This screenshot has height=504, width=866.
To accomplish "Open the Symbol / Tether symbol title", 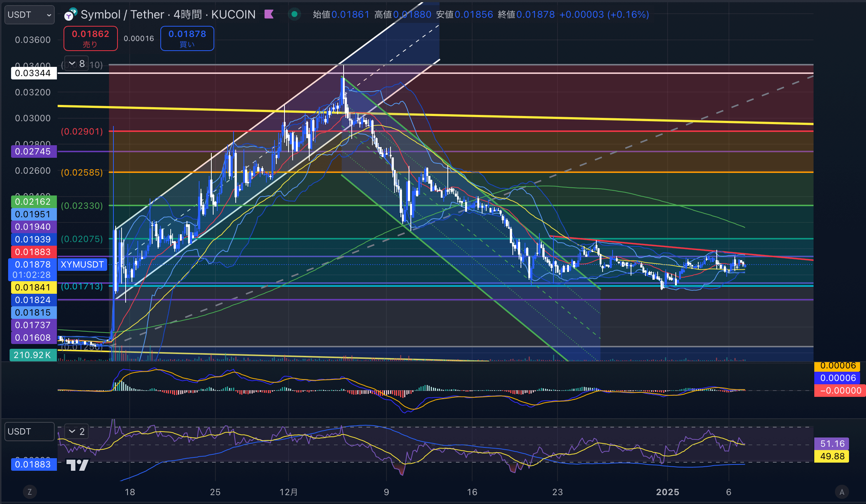I will (168, 14).
